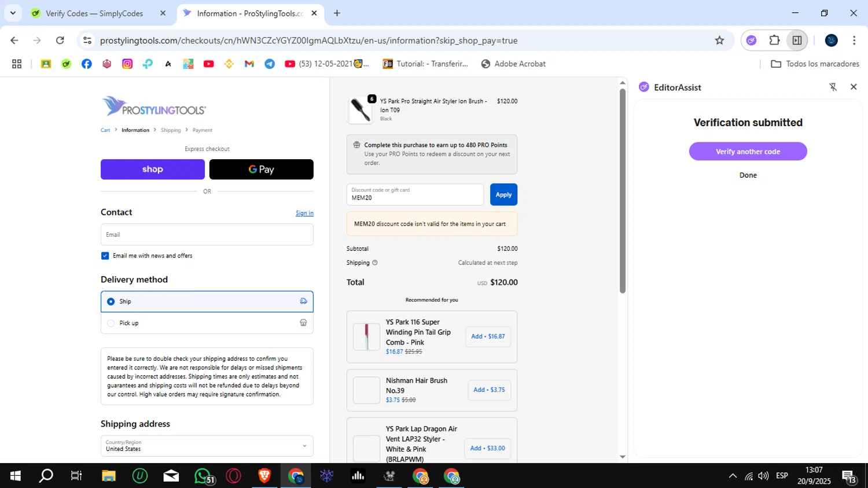Viewport: 868px width, 488px height.
Task: Click the address bar URL
Action: [x=309, y=41]
